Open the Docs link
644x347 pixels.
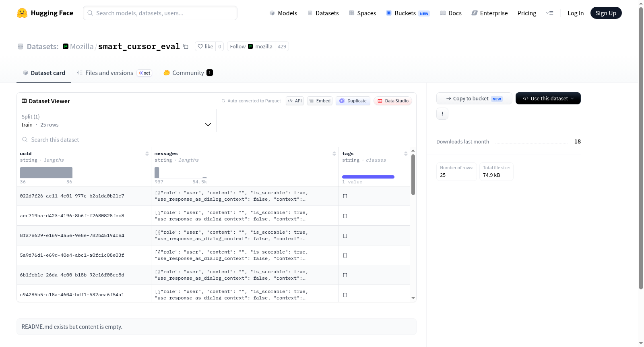click(x=450, y=13)
